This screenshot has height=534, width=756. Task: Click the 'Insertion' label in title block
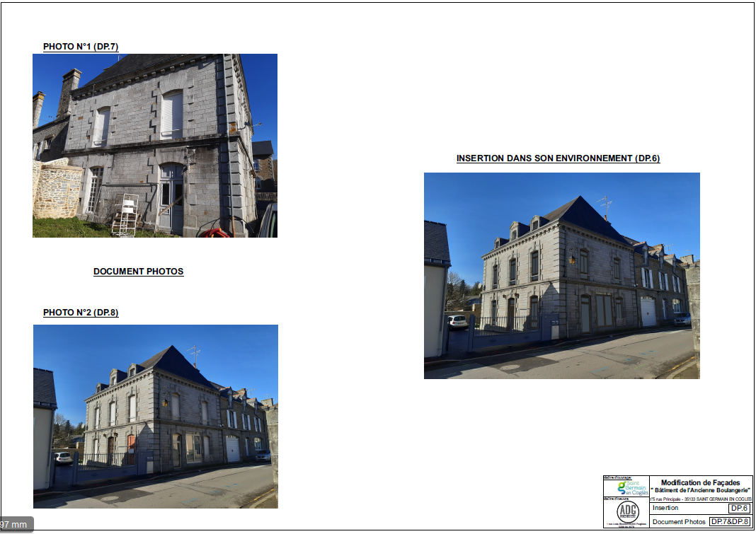[665, 508]
